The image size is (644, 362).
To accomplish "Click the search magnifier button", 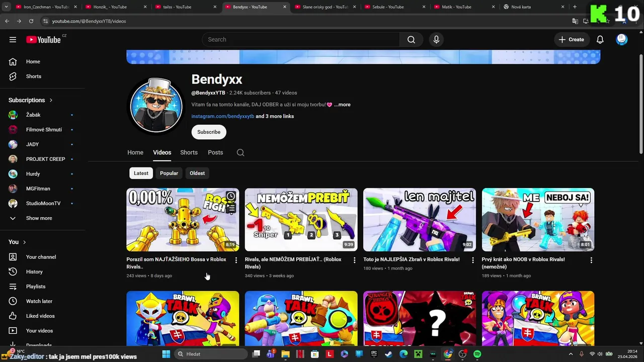I will click(411, 40).
